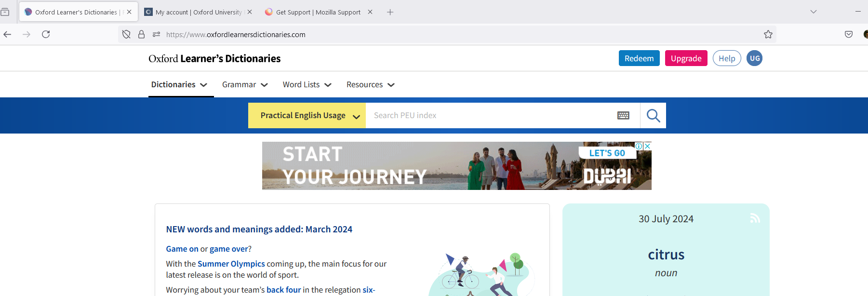
Task: Open the RSS feed icon on Word of the Day
Action: 755,218
